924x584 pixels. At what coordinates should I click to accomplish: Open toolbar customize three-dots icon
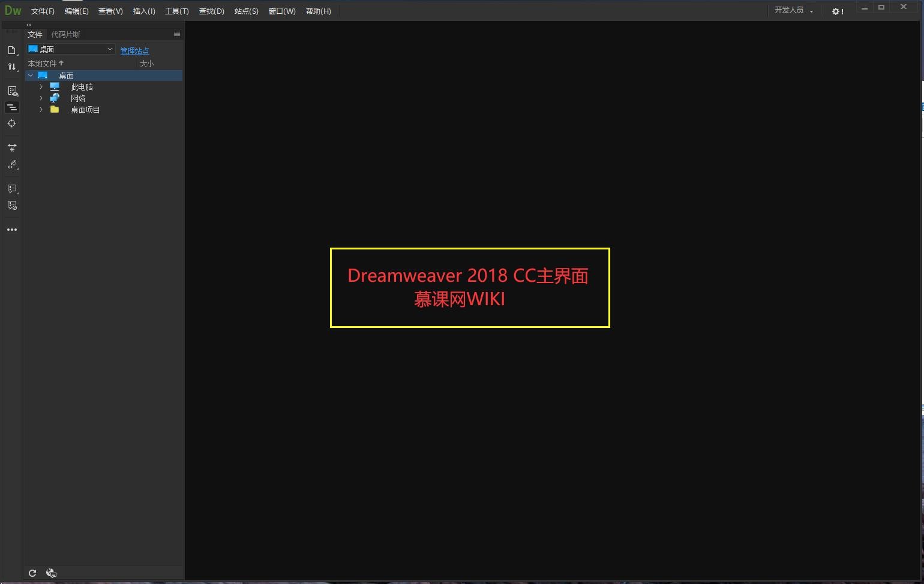pyautogui.click(x=12, y=230)
